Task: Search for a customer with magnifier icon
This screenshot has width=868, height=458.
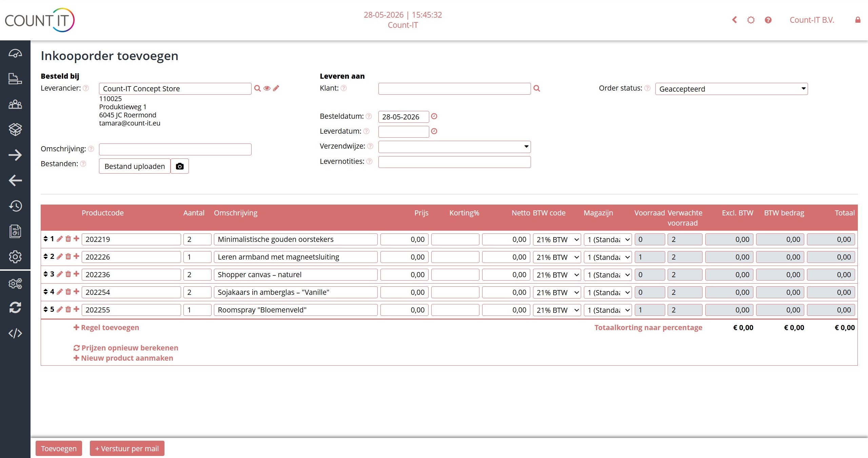Action: [x=536, y=88]
